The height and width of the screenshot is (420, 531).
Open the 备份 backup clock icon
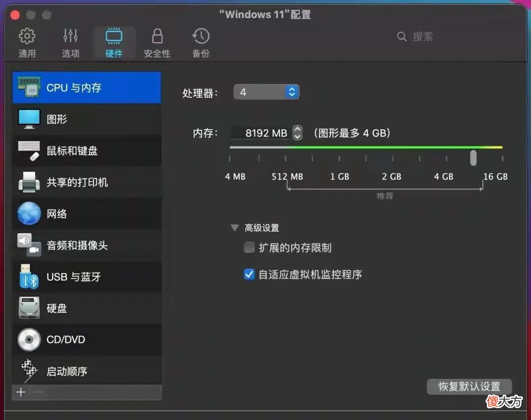point(201,36)
